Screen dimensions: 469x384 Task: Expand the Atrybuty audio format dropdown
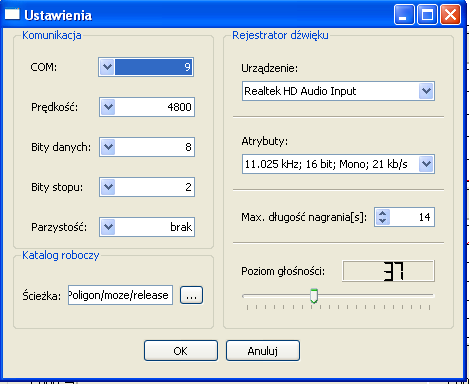426,164
